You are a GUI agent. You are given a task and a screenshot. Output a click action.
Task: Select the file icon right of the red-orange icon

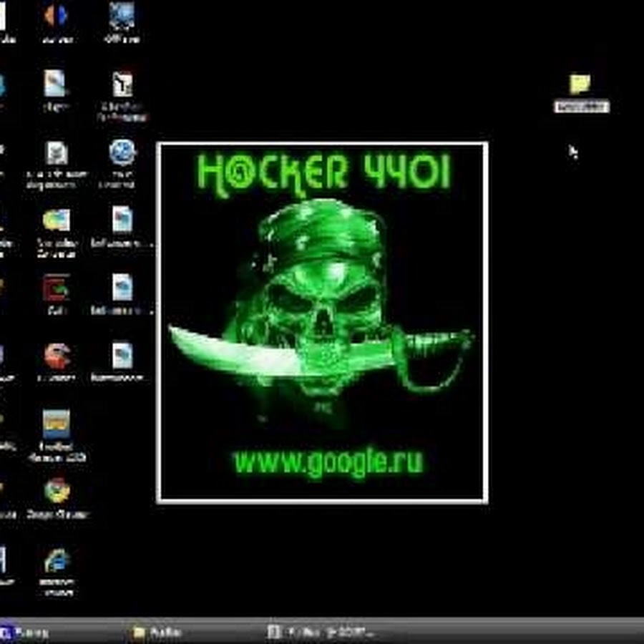click(122, 356)
